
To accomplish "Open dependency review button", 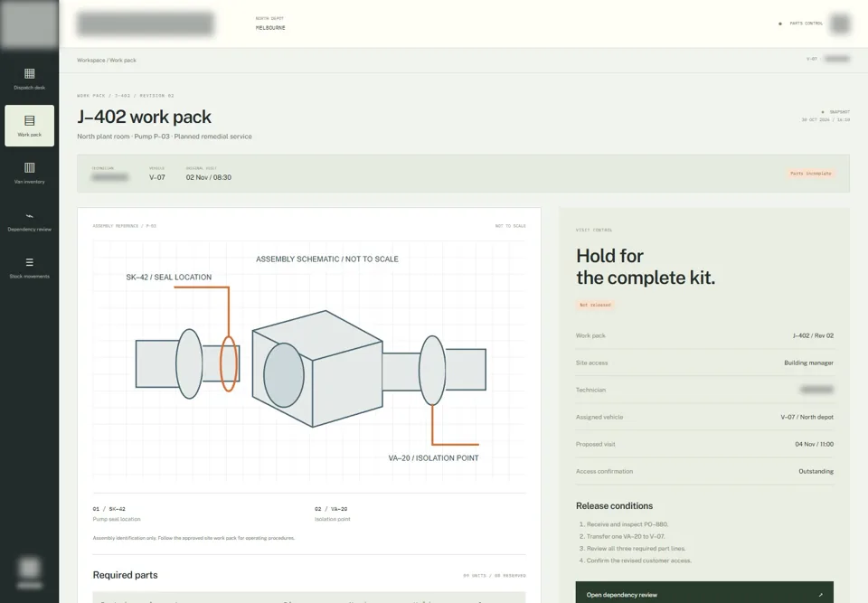I will point(704,592).
